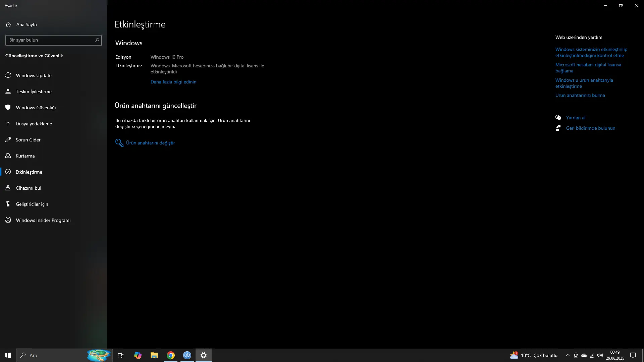644x362 pixels.
Task: Switch to Google Chrome in taskbar
Action: click(171, 355)
